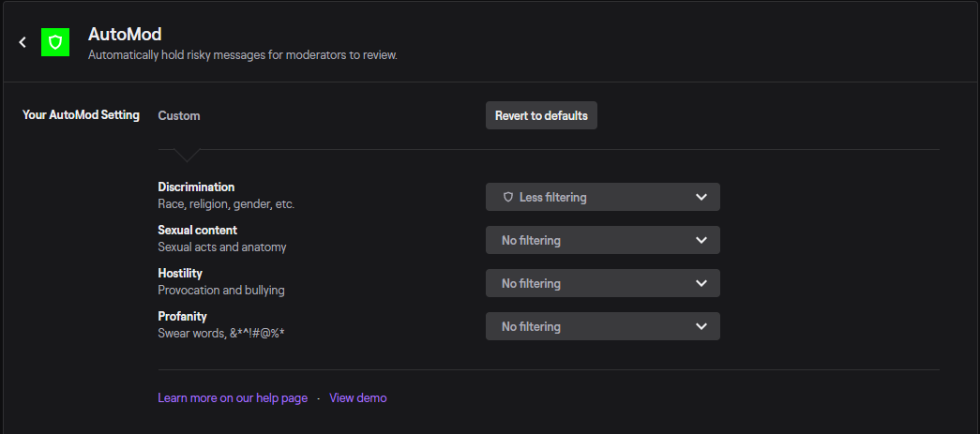Click the Discrimination dropdown chevron arrow
This screenshot has height=434, width=980.
coord(701,197)
